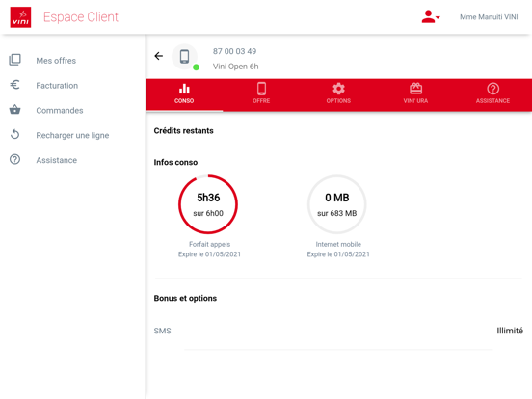Click the Bonus et options heading
The image size is (532, 399).
(x=185, y=298)
